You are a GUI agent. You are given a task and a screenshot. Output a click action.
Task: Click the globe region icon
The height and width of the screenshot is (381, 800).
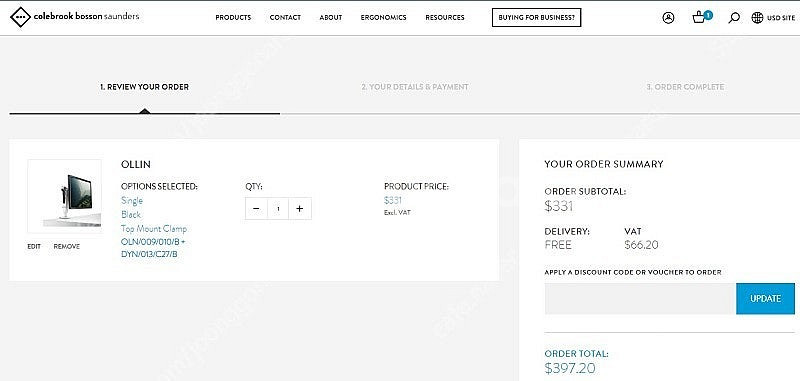point(757,18)
